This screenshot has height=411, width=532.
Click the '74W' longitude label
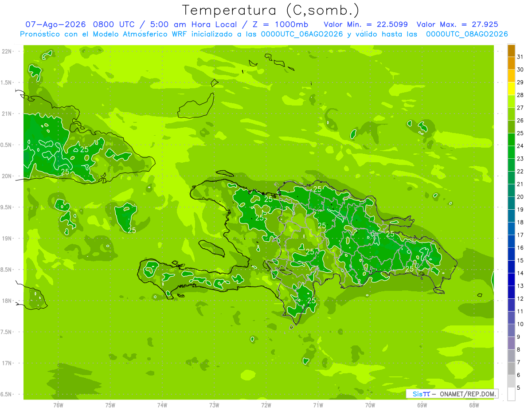[x=162, y=405]
